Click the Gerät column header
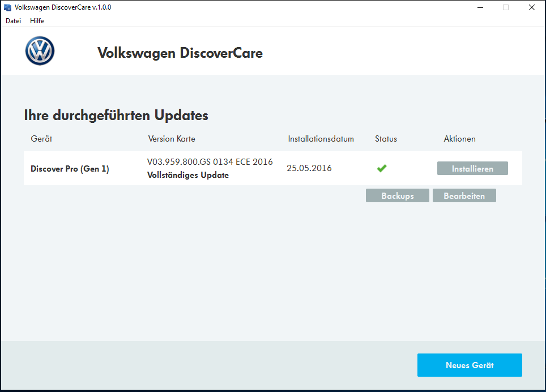The height and width of the screenshot is (392, 546). pyautogui.click(x=41, y=139)
